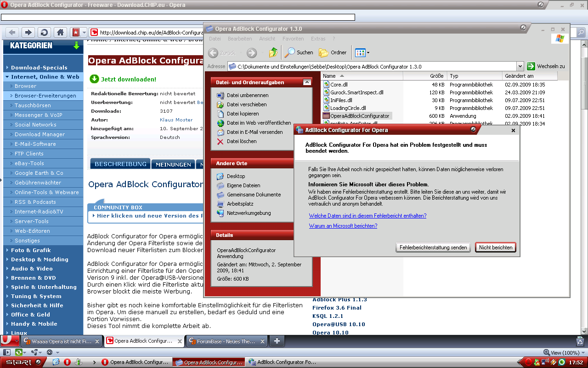
Task: Choose the Datei löschen task
Action: click(237, 141)
